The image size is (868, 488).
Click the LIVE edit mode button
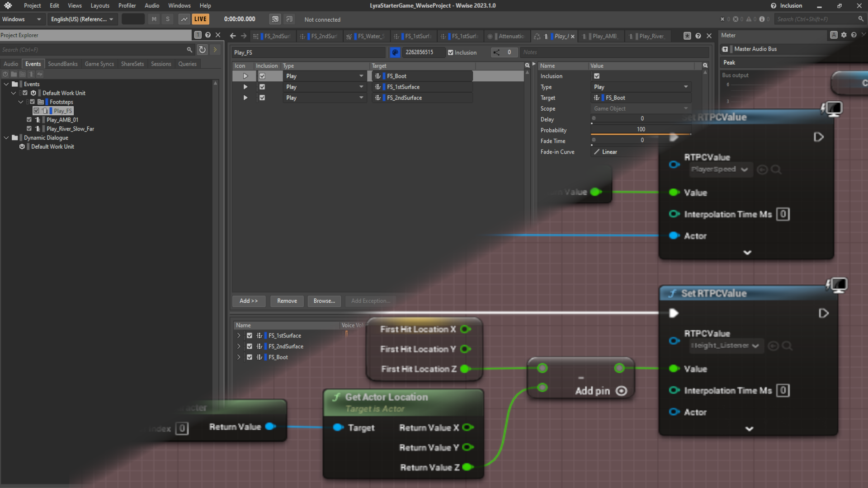pyautogui.click(x=200, y=19)
